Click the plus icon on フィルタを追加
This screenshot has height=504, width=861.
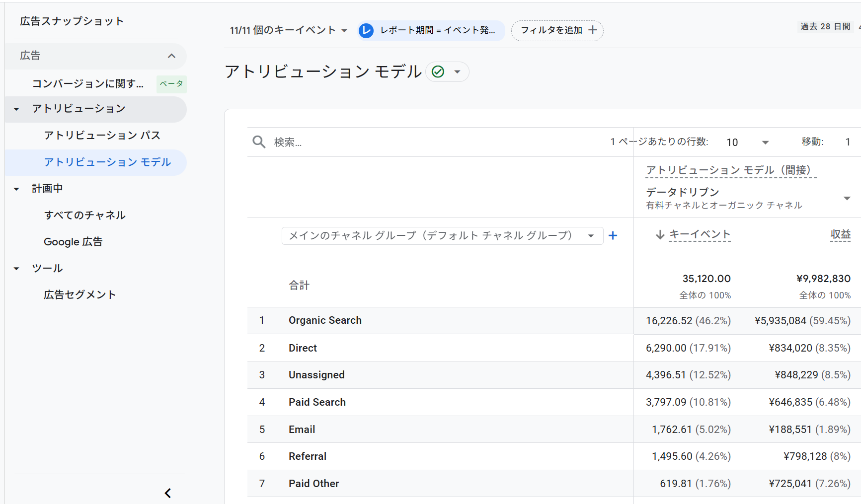[593, 30]
